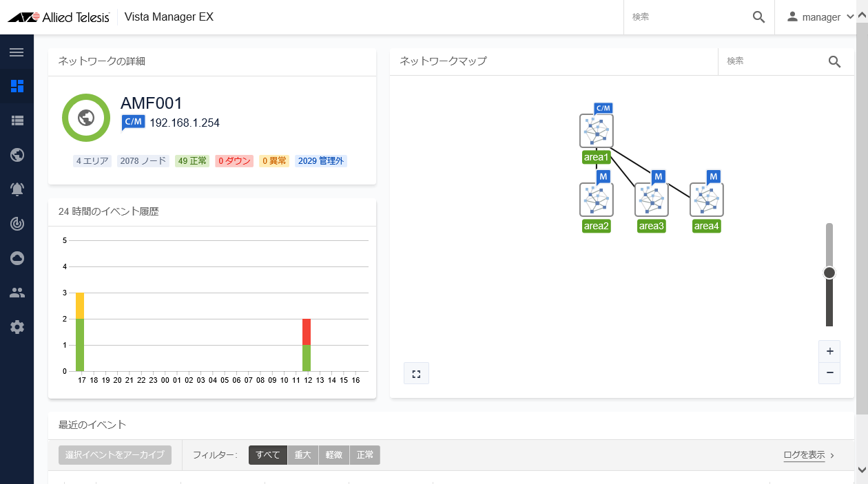Screen dimensions: 868x484
Task: Click the 4 エリア tag
Action: click(92, 161)
